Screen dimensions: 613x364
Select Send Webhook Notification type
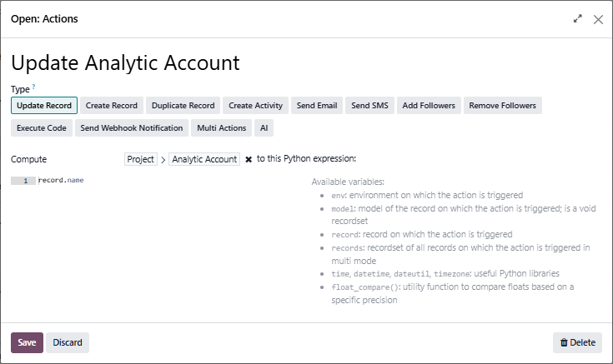click(132, 128)
